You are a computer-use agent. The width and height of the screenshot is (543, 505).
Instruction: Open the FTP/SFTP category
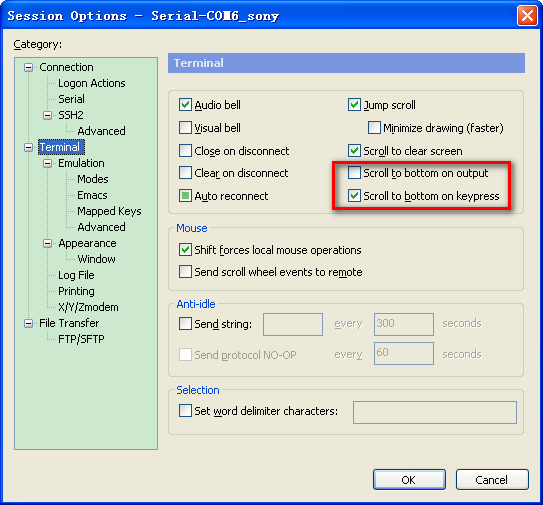81,339
